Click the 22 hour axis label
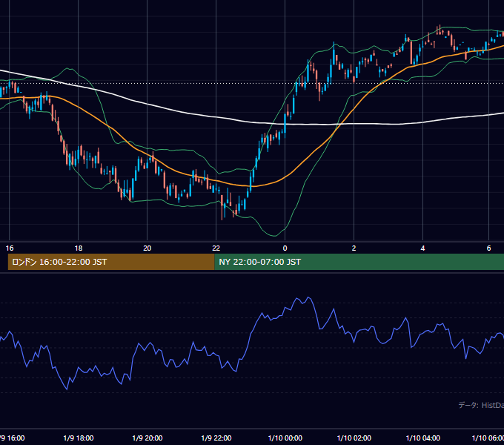 216,248
